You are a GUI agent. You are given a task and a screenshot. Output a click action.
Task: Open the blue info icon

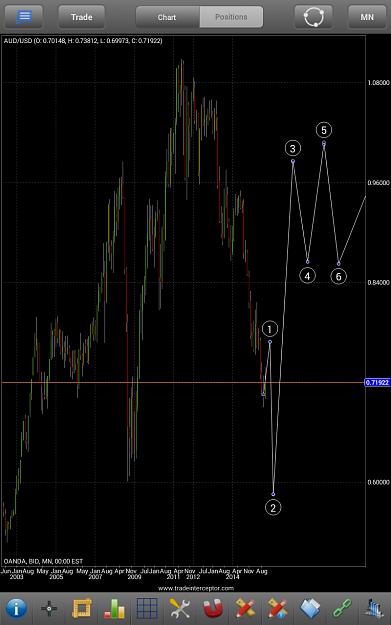click(16, 609)
